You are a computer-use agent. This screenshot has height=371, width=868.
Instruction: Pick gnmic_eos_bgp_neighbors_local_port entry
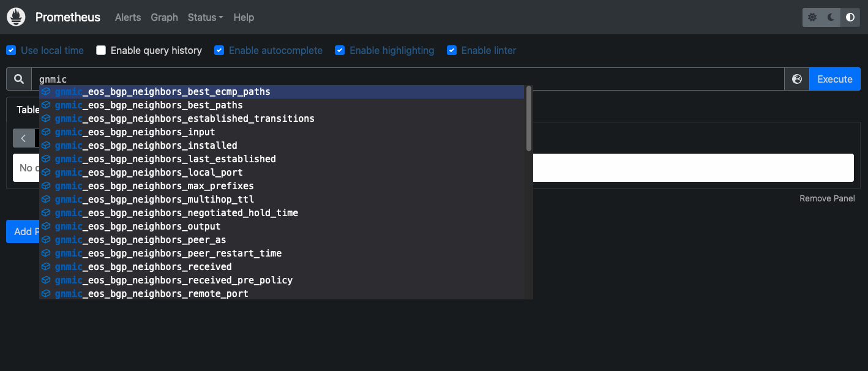pyautogui.click(x=282, y=173)
